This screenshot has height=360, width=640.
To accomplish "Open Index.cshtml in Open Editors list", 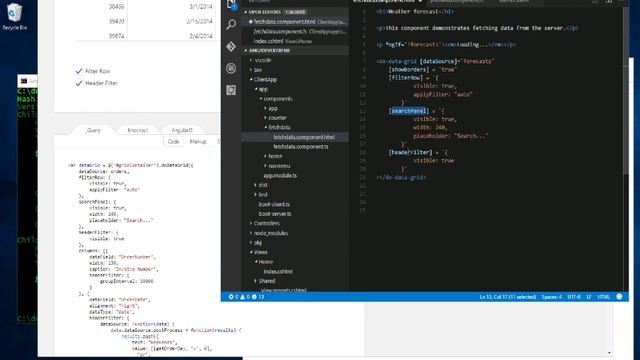I will click(x=295, y=41).
